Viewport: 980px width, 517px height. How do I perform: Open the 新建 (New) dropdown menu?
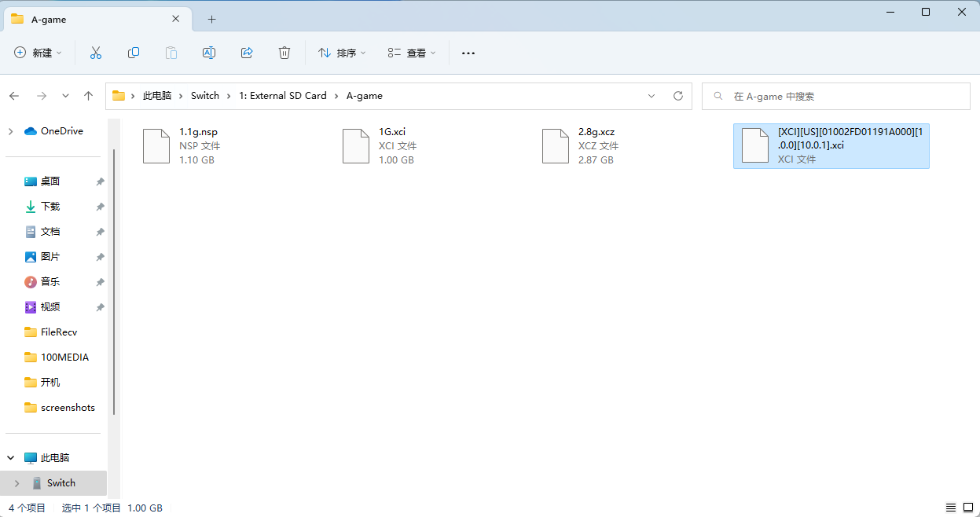tap(39, 53)
